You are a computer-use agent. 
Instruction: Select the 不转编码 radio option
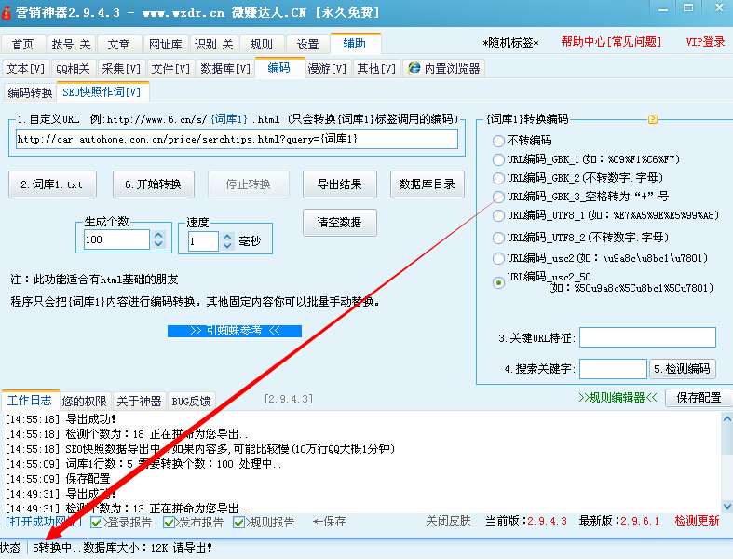(x=499, y=141)
